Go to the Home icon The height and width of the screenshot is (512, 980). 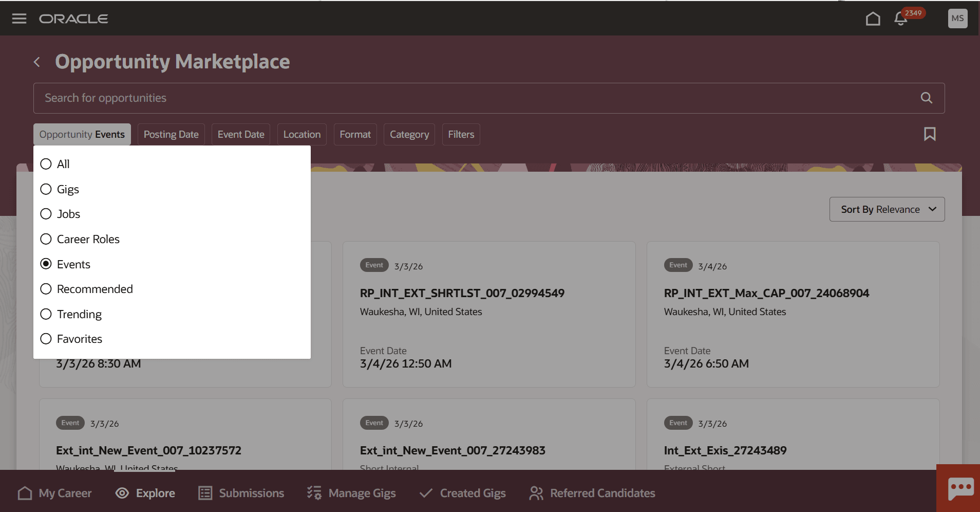pos(873,19)
